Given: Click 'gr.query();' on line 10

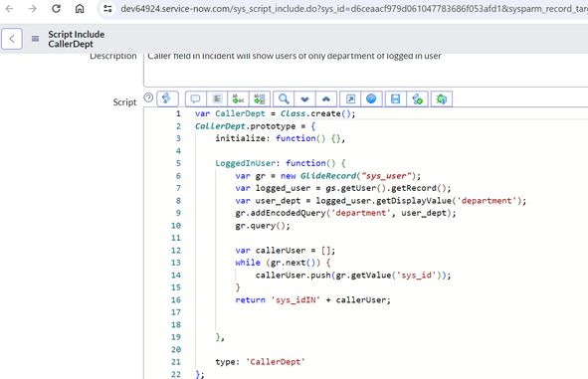Looking at the screenshot, I should click(263, 225).
